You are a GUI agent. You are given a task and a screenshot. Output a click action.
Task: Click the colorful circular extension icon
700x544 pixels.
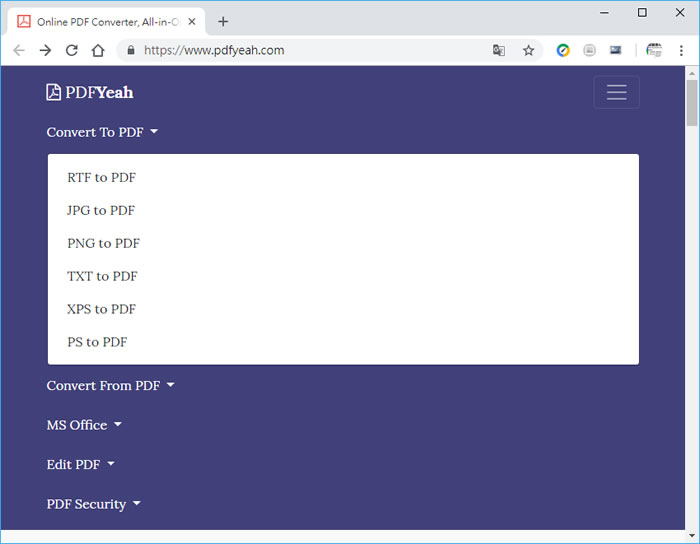tap(563, 50)
